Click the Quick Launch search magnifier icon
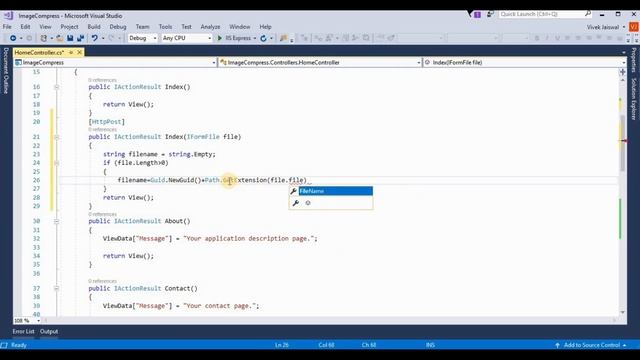Image resolution: width=640 pixels, height=360 pixels. (588, 14)
